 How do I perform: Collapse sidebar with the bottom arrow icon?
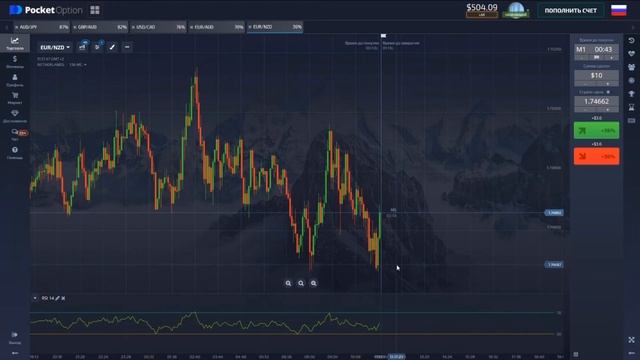15,353
